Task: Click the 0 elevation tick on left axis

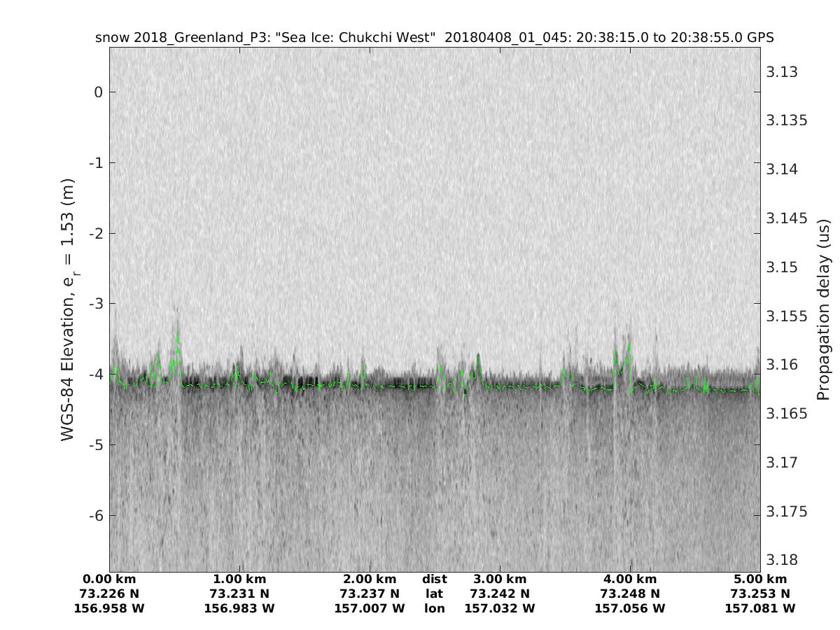Action: [x=99, y=92]
